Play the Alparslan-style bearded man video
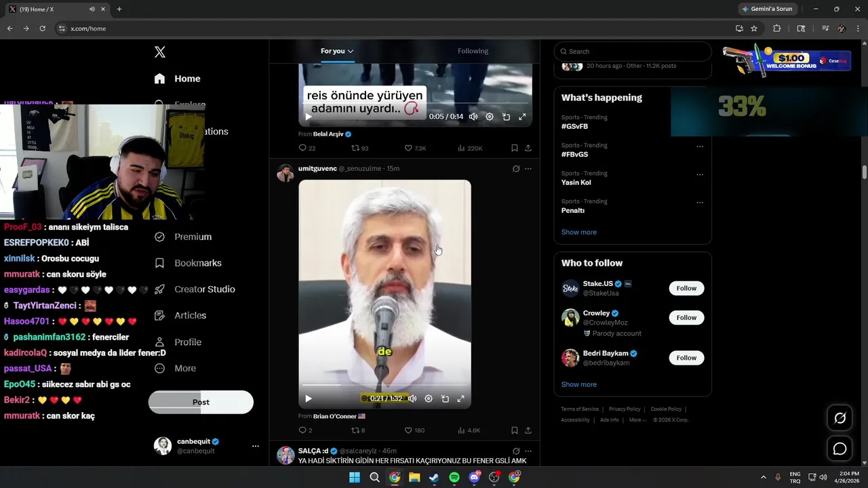This screenshot has width=868, height=488. pos(309,399)
